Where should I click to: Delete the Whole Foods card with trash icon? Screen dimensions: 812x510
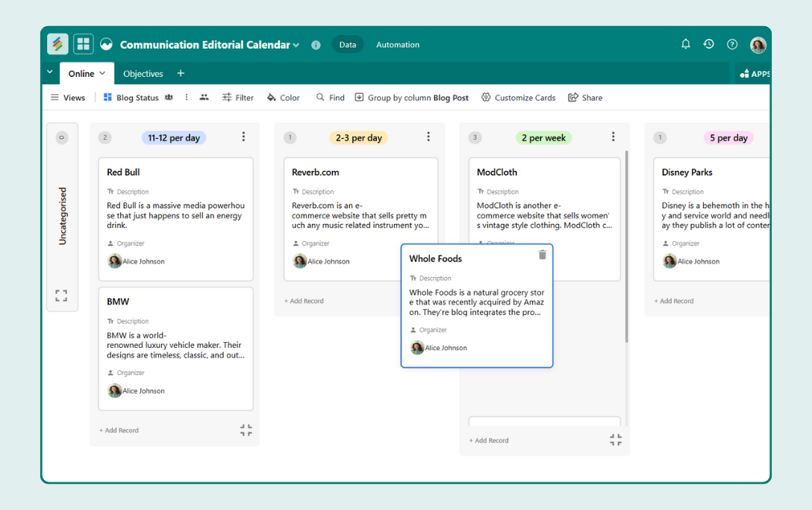[x=542, y=255]
